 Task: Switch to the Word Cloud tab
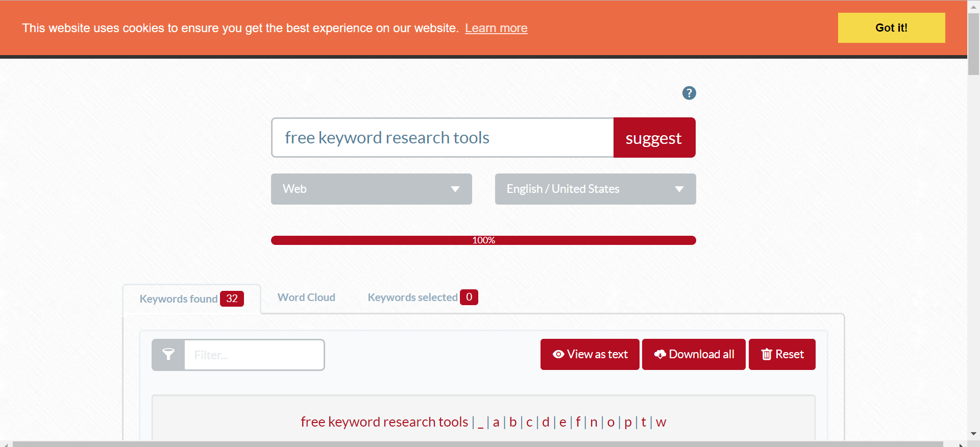[306, 297]
